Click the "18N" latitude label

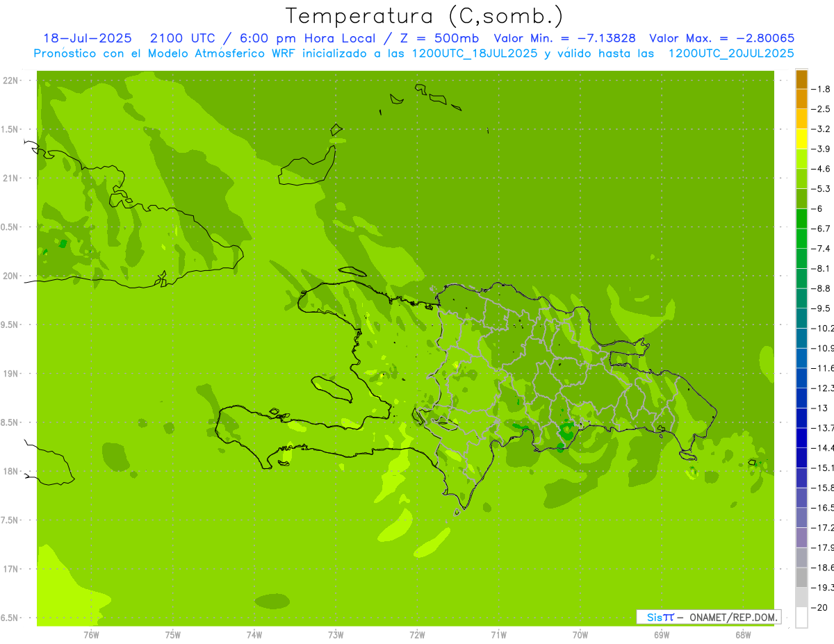pyautogui.click(x=10, y=471)
